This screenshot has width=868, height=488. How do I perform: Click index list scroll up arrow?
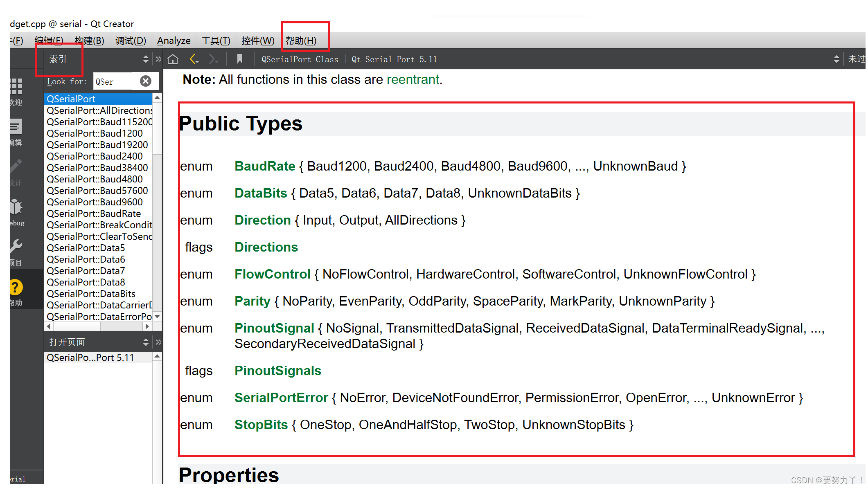[157, 98]
